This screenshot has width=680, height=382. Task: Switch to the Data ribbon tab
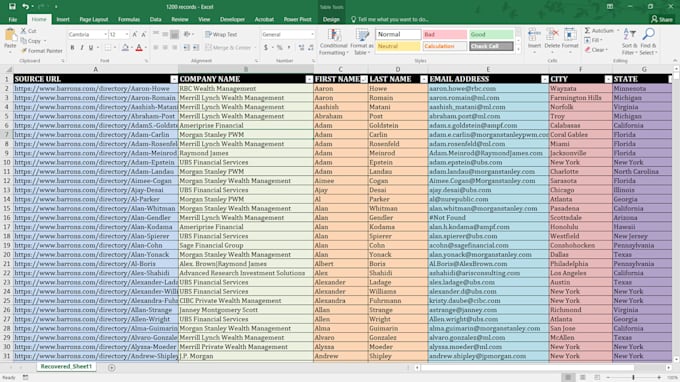point(155,20)
